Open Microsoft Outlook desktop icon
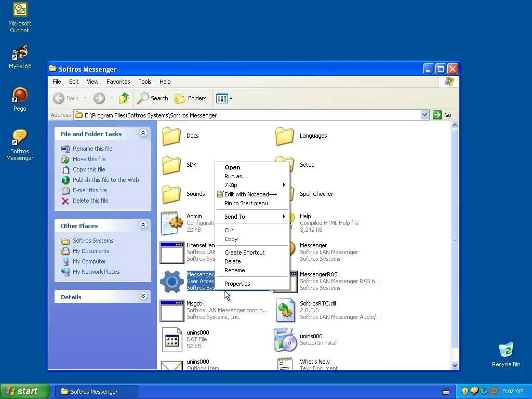Viewport: 532px width, 399px height. pyautogui.click(x=20, y=18)
